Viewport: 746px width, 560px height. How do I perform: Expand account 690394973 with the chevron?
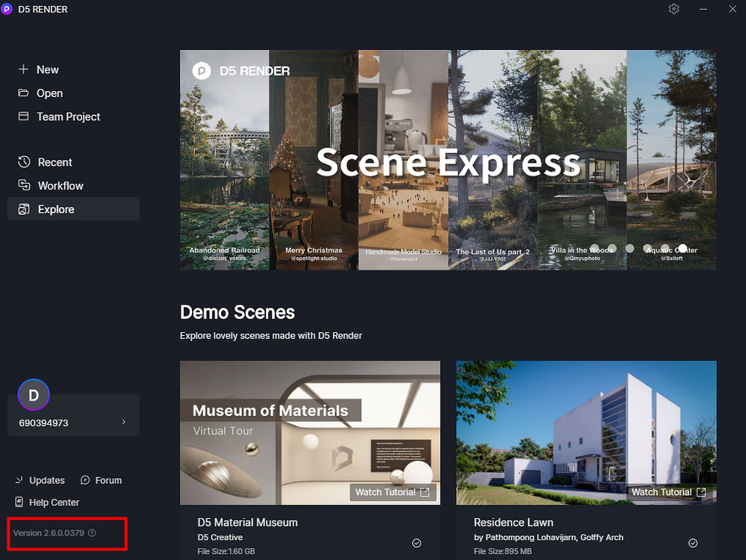click(x=124, y=422)
